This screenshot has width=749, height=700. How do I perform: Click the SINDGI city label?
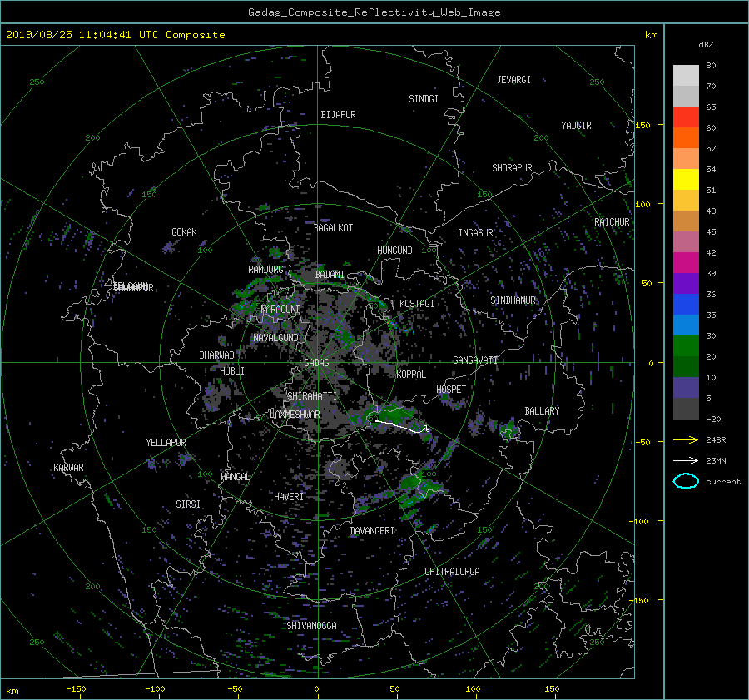click(x=424, y=99)
